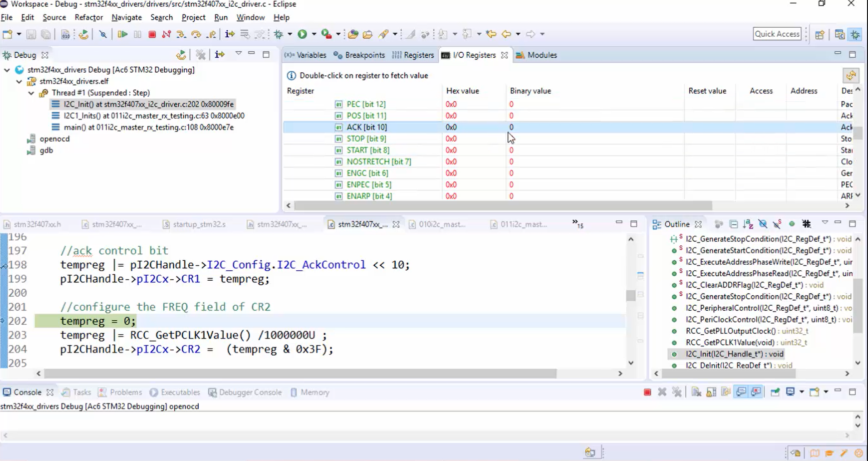Collapse the stm32f4xx_drivers.elf node
Image resolution: width=868 pixels, height=461 pixels.
click(x=19, y=82)
